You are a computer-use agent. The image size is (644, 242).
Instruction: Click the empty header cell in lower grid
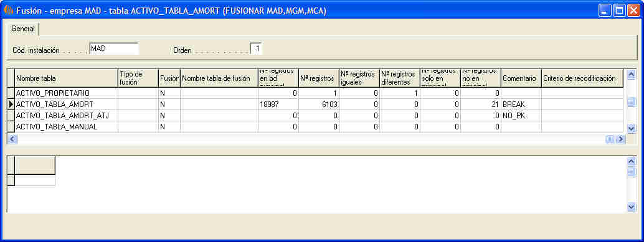pyautogui.click(x=34, y=165)
